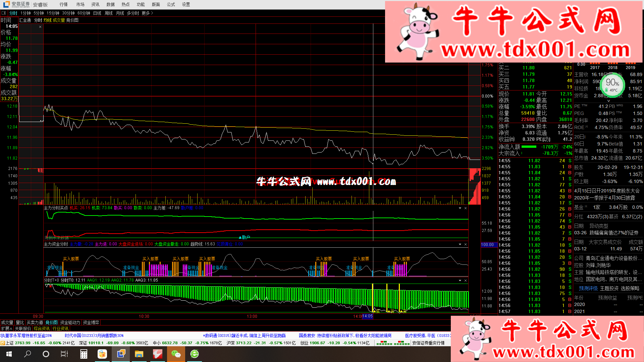Open the Windows Start menu
The height and width of the screenshot is (362, 644).
pos(9,354)
